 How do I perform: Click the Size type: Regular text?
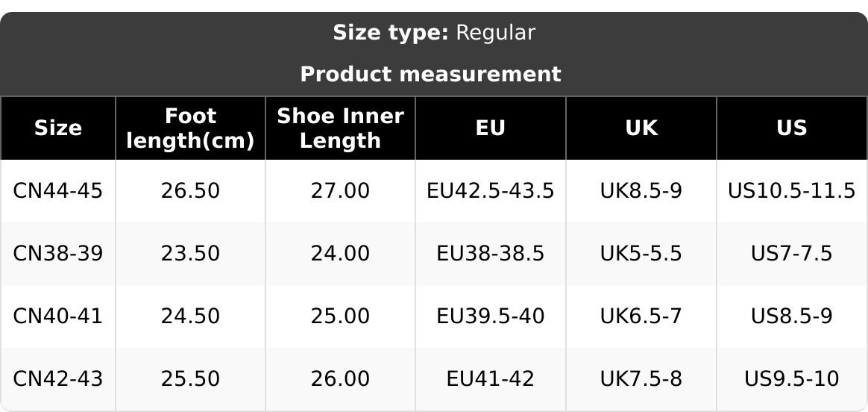(434, 33)
